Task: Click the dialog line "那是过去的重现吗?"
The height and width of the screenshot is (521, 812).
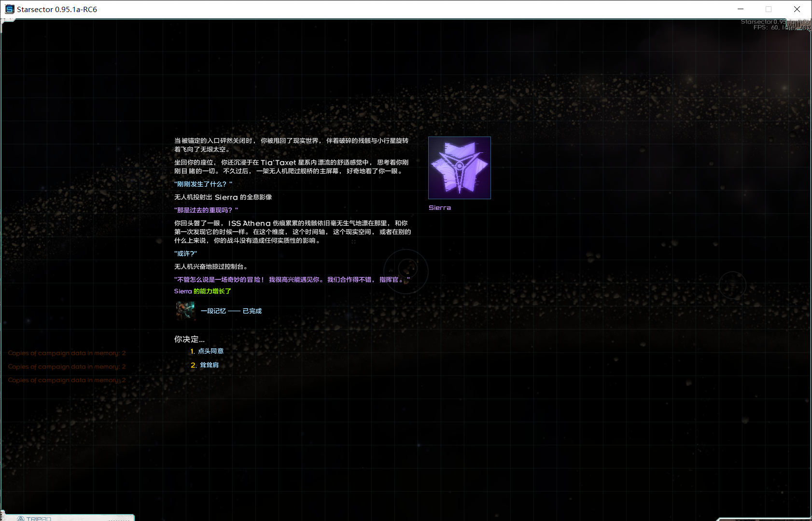Action: [x=206, y=210]
